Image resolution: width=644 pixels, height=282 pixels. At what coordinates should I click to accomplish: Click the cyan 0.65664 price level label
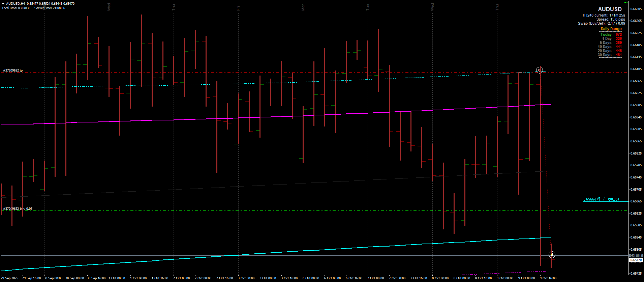(x=601, y=199)
